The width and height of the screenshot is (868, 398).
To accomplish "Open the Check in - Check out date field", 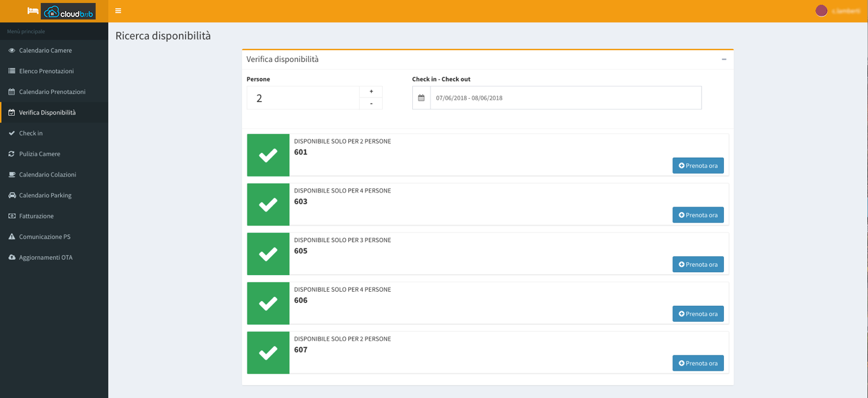I will [x=566, y=98].
